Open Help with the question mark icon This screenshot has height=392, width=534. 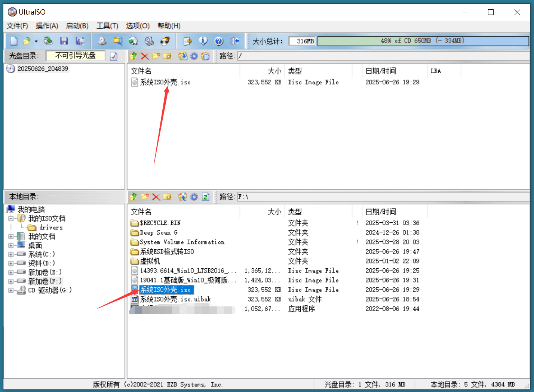[x=219, y=41]
